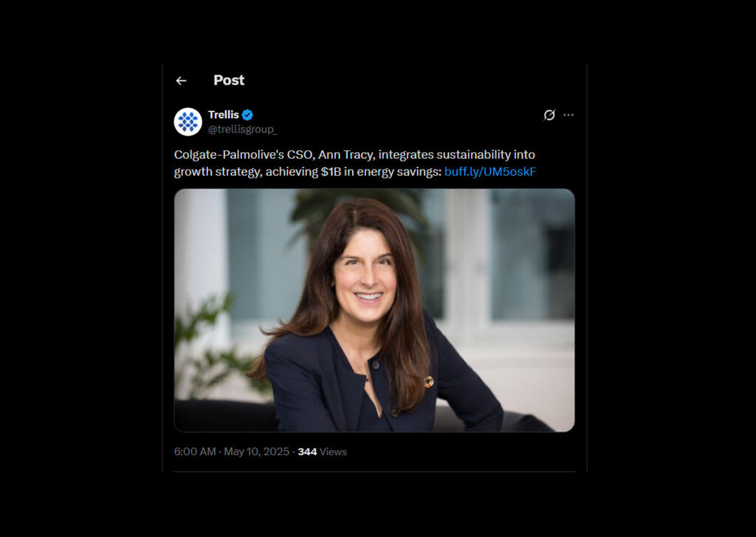Open the @trellisgroup_ handle link
This screenshot has height=537, width=756.
pyautogui.click(x=242, y=129)
